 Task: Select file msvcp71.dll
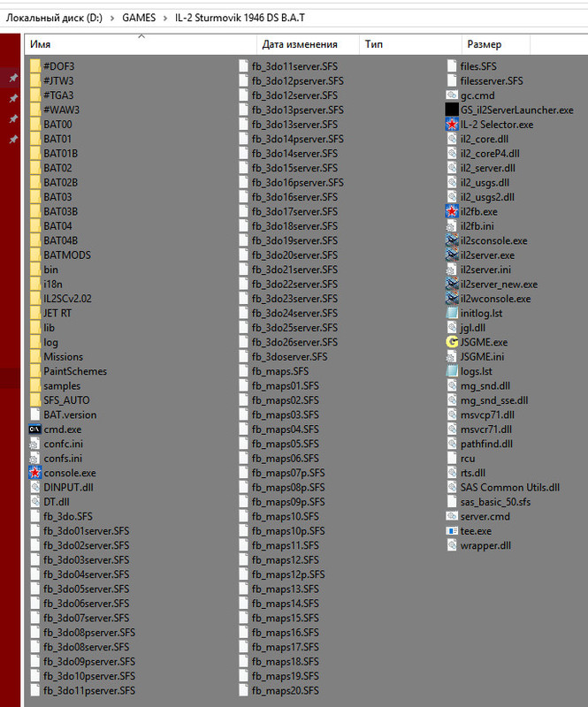coord(487,414)
